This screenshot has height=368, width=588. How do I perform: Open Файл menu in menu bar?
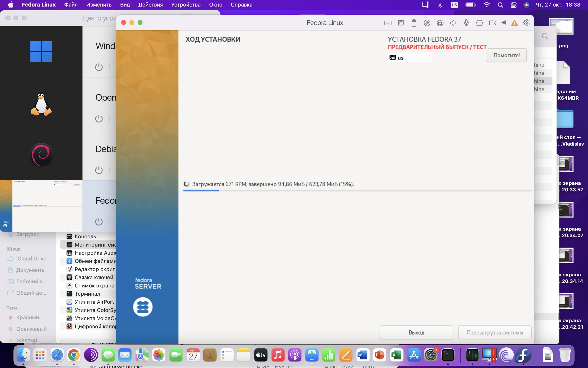(x=71, y=5)
